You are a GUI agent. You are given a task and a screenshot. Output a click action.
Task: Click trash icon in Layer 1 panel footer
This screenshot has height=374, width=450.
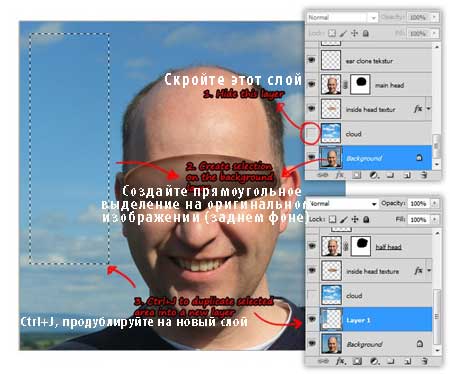424,361
